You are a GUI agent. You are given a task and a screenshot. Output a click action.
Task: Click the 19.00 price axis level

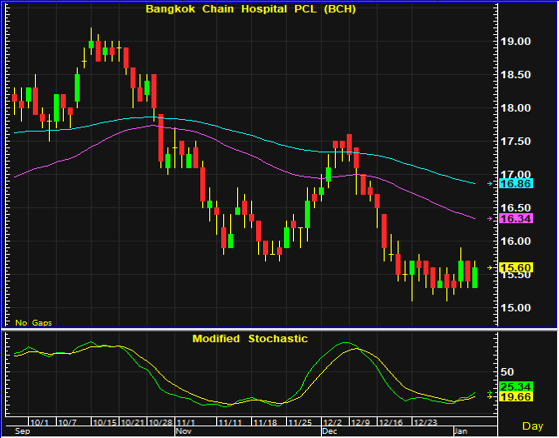pyautogui.click(x=516, y=41)
